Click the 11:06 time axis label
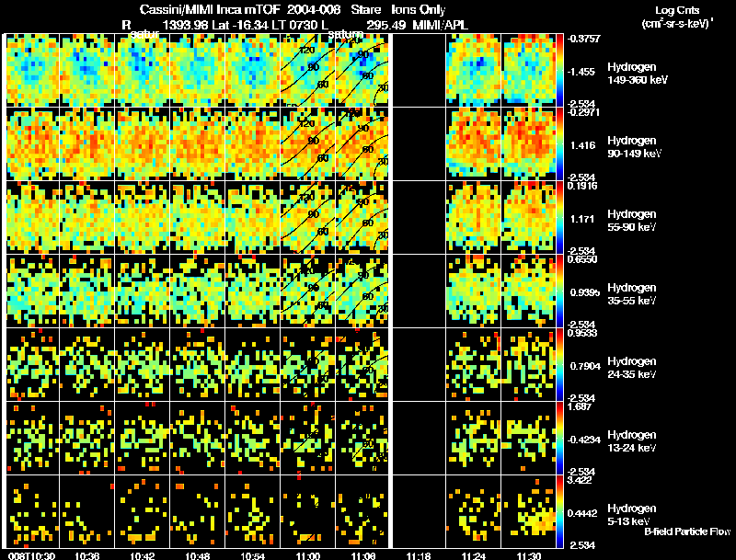736x560 pixels. pyautogui.click(x=363, y=555)
